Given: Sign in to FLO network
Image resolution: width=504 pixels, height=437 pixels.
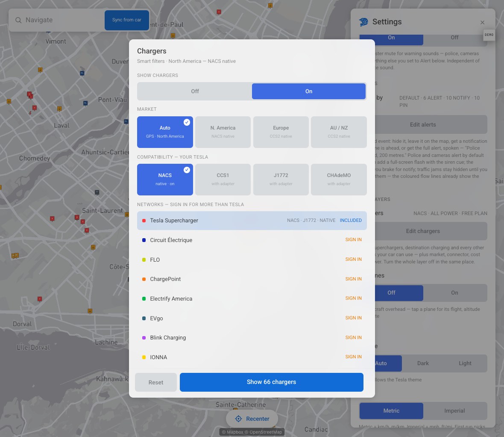Looking at the screenshot, I should click(x=353, y=260).
